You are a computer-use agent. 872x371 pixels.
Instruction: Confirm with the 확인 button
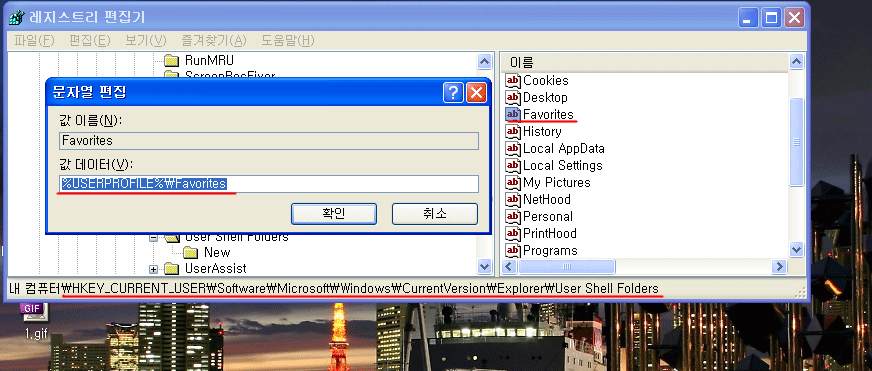click(x=334, y=214)
